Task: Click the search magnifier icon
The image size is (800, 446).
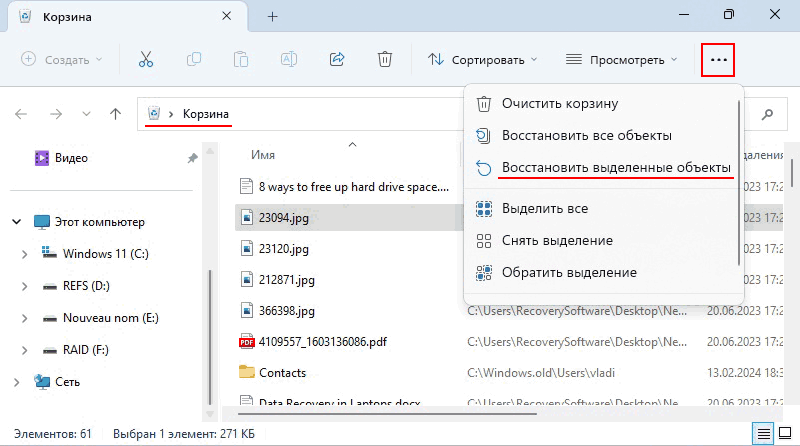Action: (767, 114)
